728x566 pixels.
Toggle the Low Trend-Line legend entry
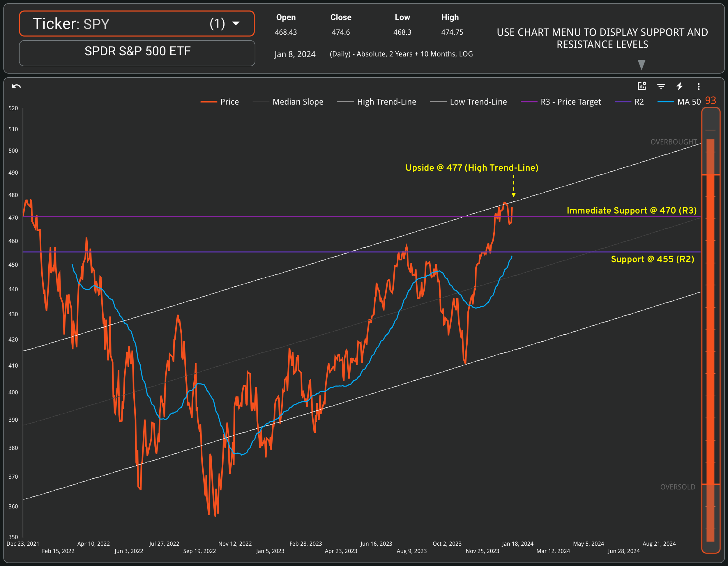[468, 102]
